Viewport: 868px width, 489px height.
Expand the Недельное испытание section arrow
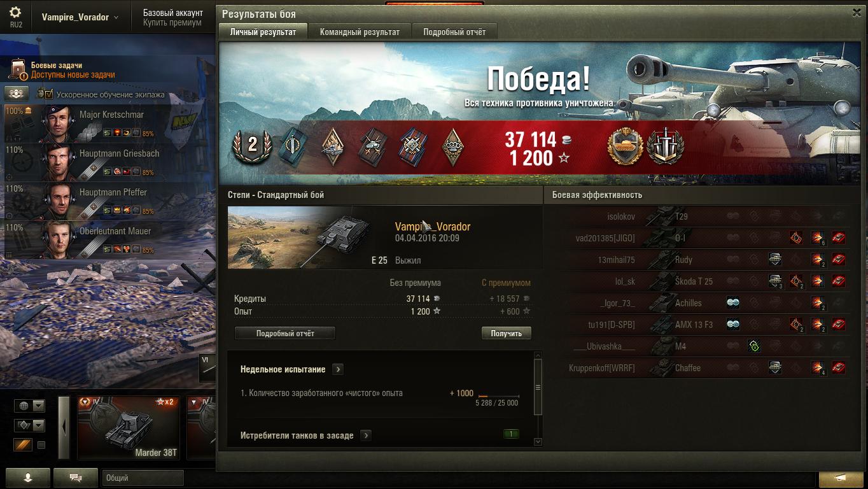click(338, 369)
